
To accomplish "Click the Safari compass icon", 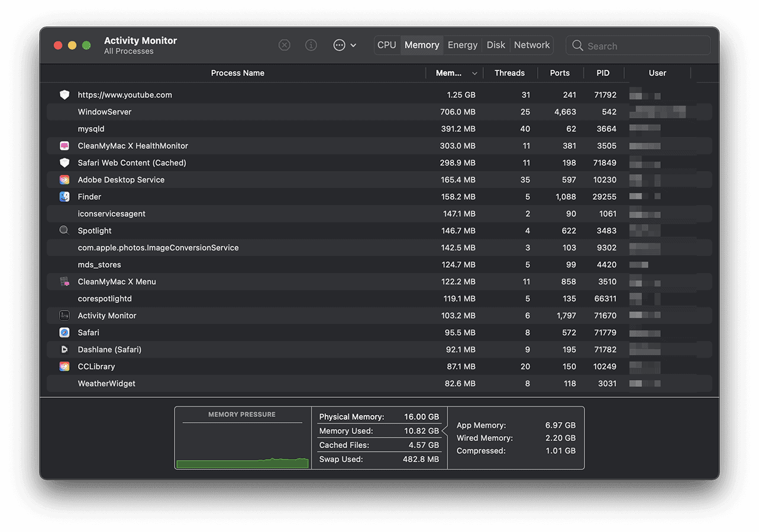I will point(64,333).
